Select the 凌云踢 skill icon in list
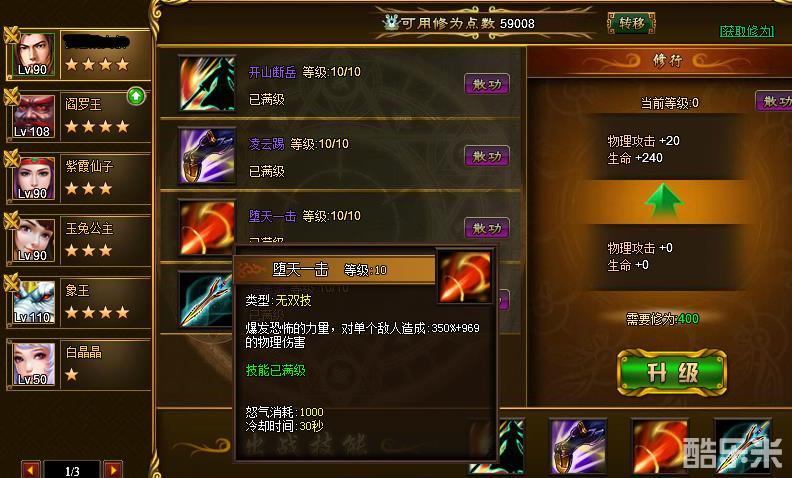Screen dimensions: 792x478 click(208, 156)
